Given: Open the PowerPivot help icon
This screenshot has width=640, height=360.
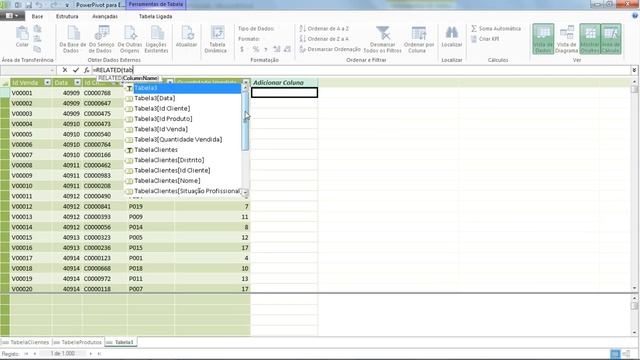Looking at the screenshot, I should coord(635,16).
